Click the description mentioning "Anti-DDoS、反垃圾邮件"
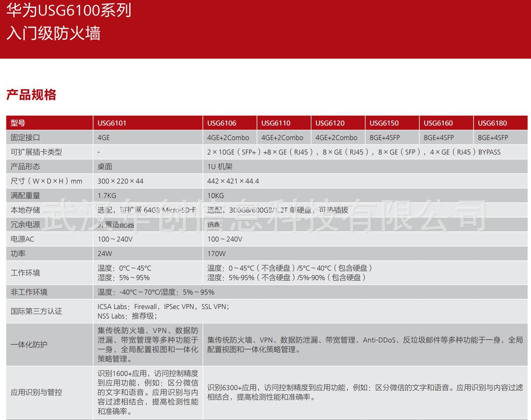Viewport: 531px width, 420px height. tap(365, 345)
